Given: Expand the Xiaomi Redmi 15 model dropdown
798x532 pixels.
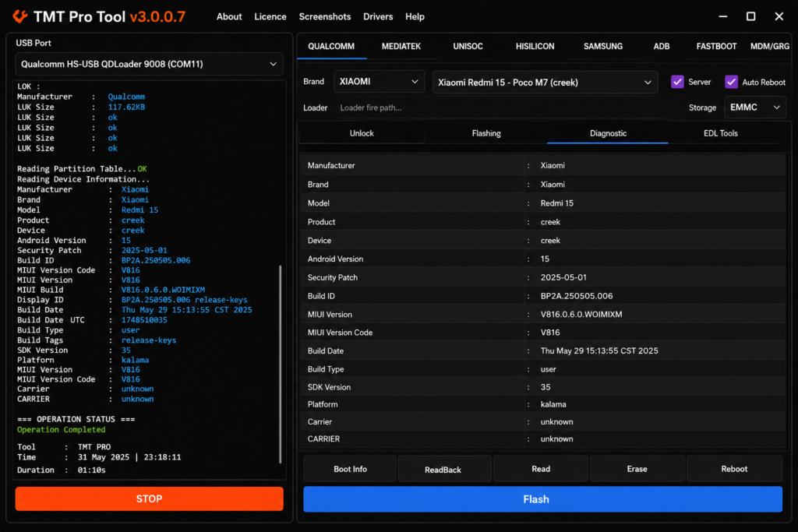Looking at the screenshot, I should (545, 83).
